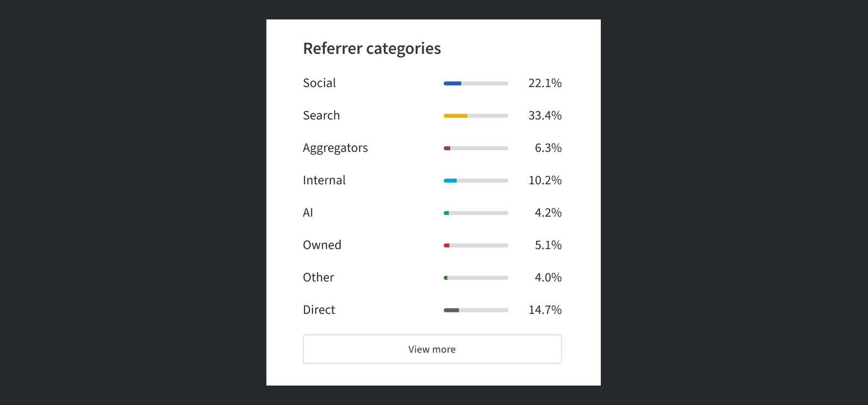Click the yellow Search progress bar
This screenshot has height=405, width=868.
click(x=476, y=116)
